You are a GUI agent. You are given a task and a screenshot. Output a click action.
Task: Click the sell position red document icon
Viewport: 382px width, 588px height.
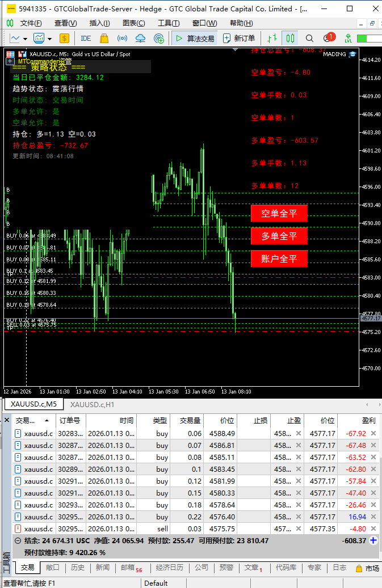tap(18, 529)
